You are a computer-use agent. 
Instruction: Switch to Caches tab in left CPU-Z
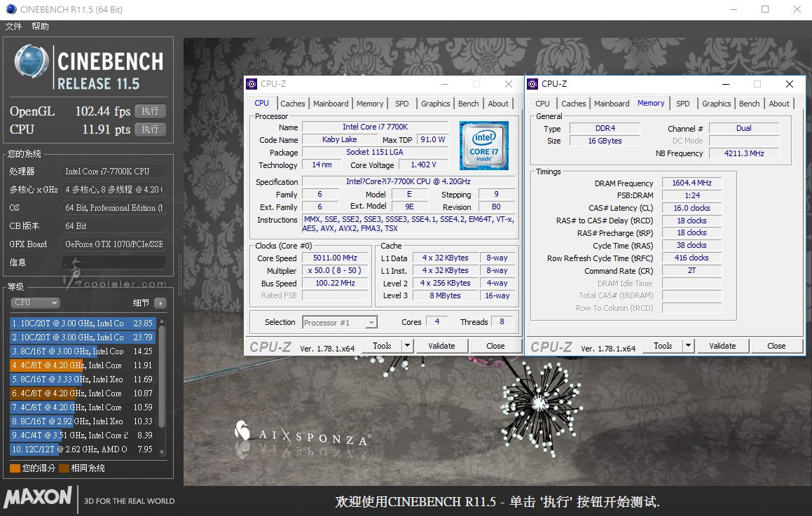(x=293, y=104)
